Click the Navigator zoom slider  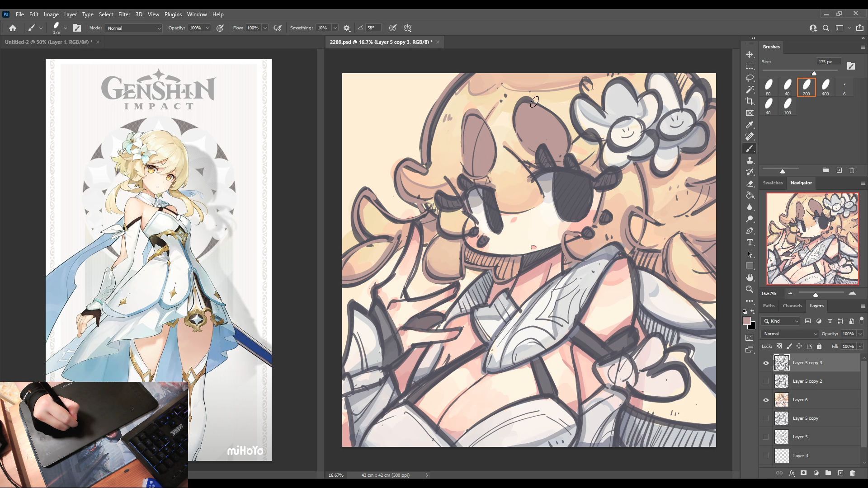tap(821, 293)
